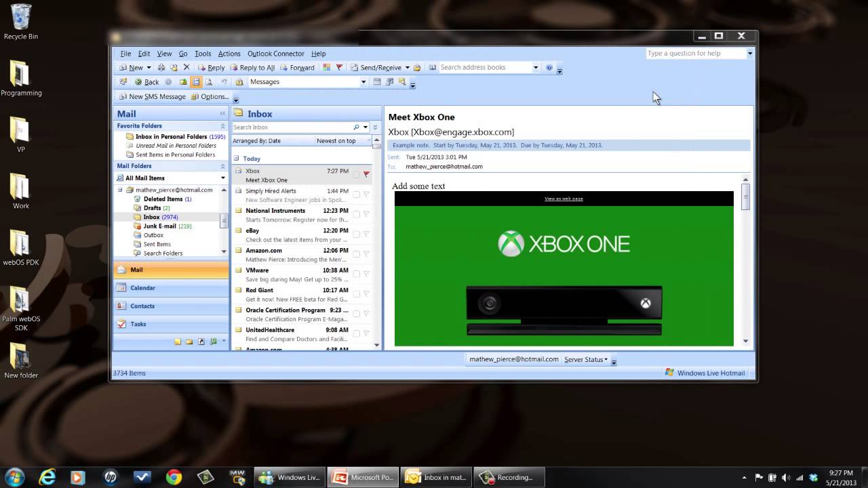The height and width of the screenshot is (488, 868).
Task: Toggle category box on UnitedHealthcare message
Action: pyautogui.click(x=356, y=333)
